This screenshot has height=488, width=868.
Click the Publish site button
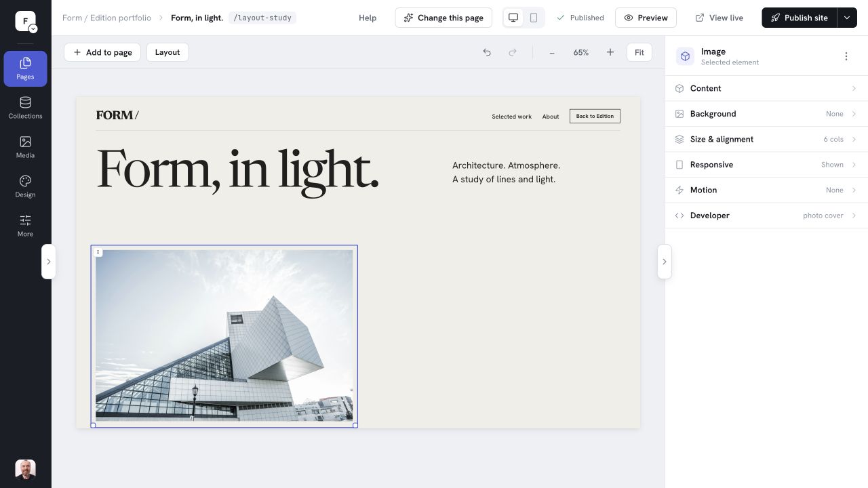[x=800, y=18]
